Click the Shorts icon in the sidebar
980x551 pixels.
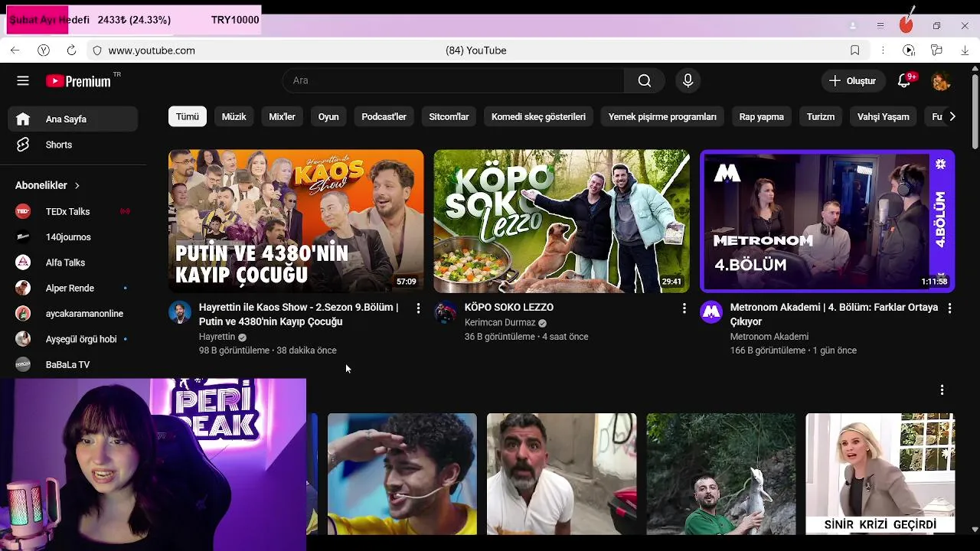[x=23, y=145]
